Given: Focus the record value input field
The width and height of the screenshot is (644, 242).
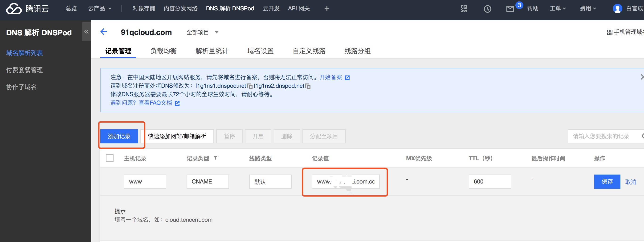Looking at the screenshot, I should 346,181.
